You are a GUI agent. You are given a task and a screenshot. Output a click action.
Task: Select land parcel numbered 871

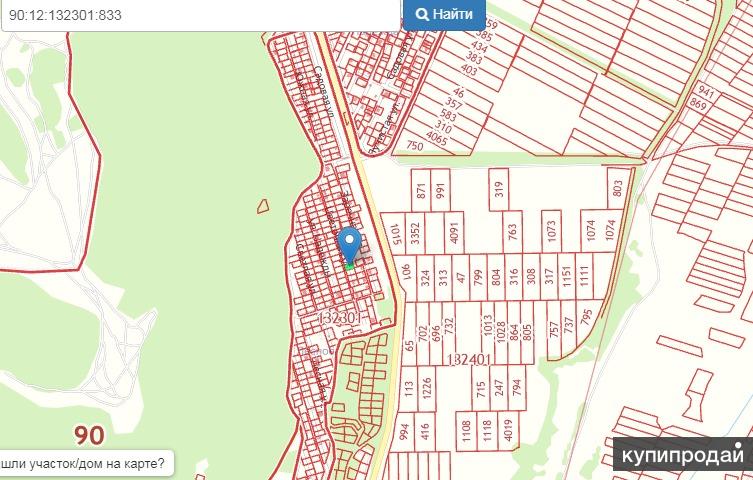(421, 190)
